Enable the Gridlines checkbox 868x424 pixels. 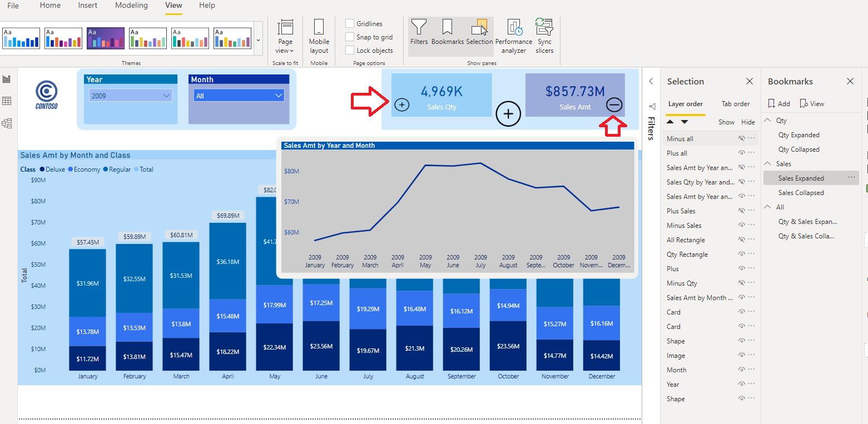pos(350,23)
